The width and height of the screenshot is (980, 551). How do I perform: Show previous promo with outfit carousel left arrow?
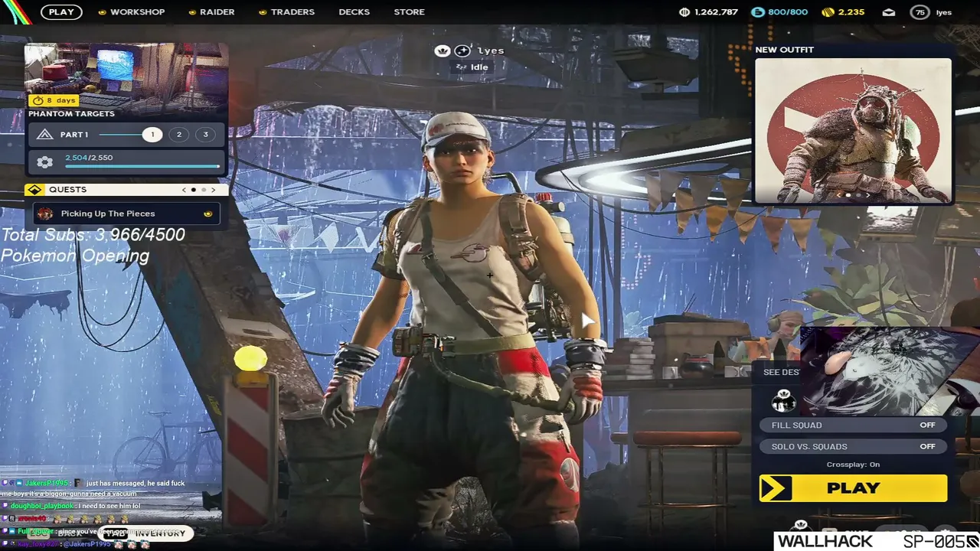(838, 195)
